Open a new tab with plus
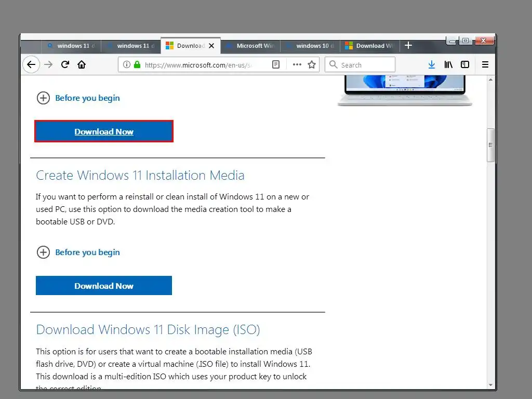Viewport: 532px width, 399px height. 408,46
